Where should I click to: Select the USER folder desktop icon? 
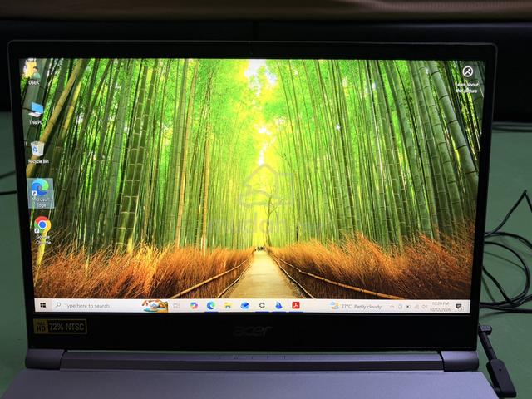pyautogui.click(x=33, y=73)
